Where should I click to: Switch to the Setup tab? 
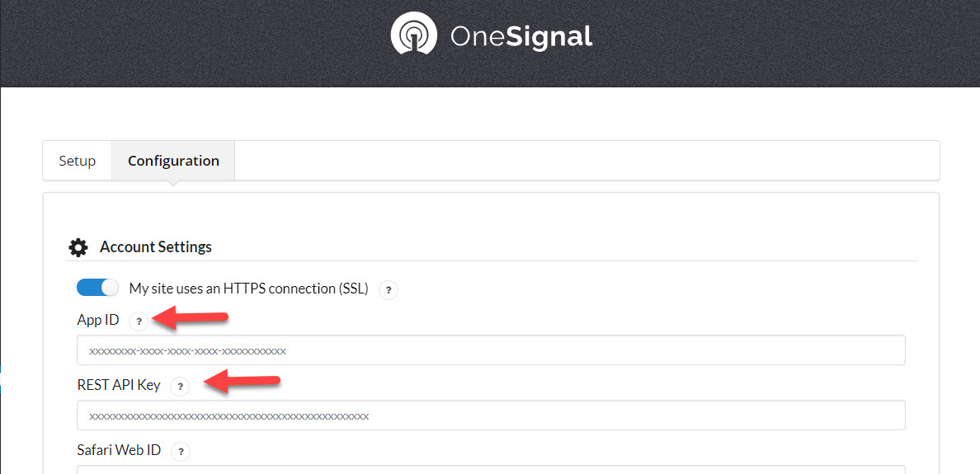click(78, 161)
